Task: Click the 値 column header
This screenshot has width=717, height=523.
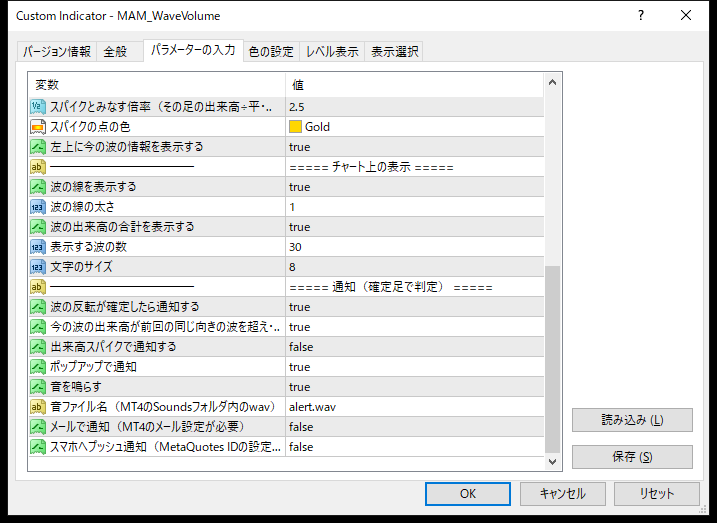Action: 415,85
